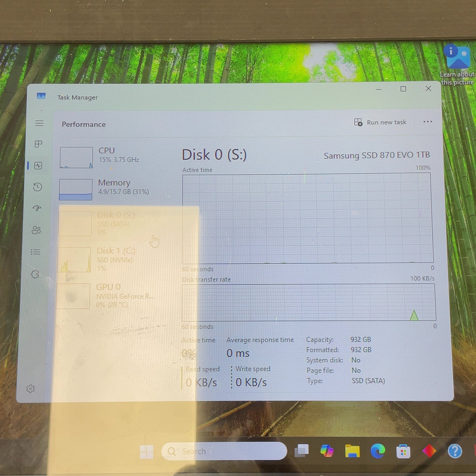The width and height of the screenshot is (476, 476).
Task: Launch Copilot from the taskbar
Action: coord(327,450)
